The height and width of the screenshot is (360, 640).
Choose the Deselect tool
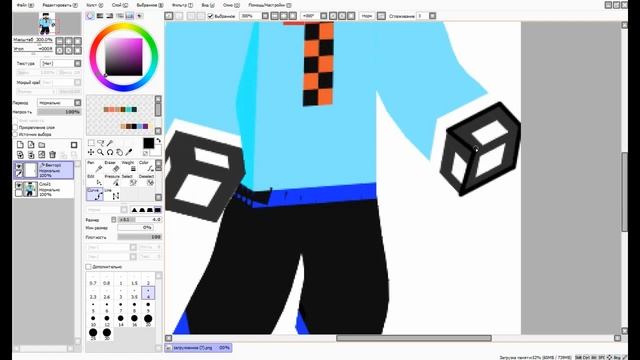click(146, 180)
